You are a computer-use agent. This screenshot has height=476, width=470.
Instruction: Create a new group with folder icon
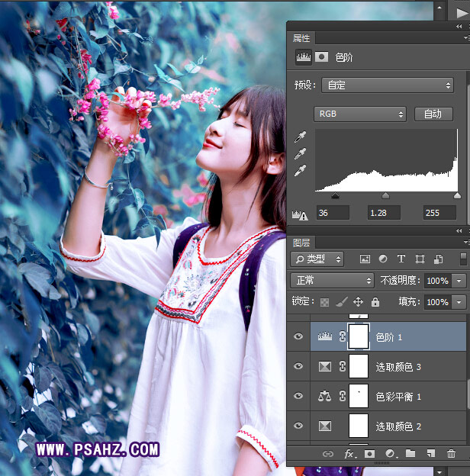point(410,454)
